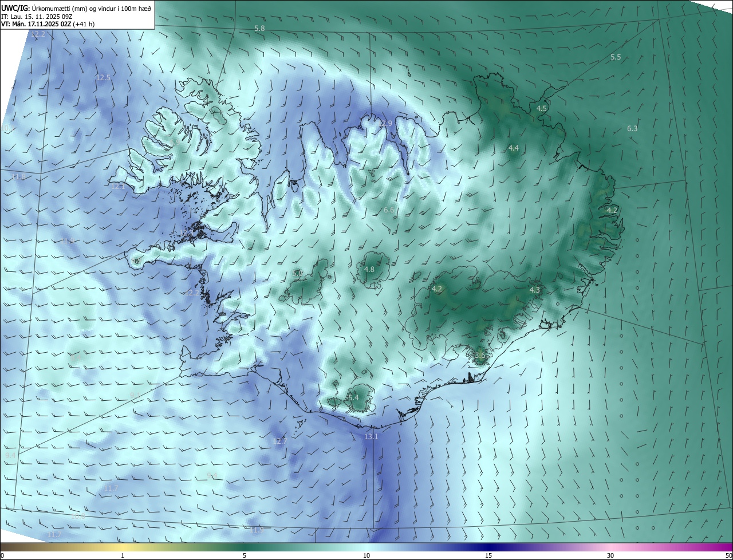
Task: Click the 4.3 value label
Action: point(534,290)
